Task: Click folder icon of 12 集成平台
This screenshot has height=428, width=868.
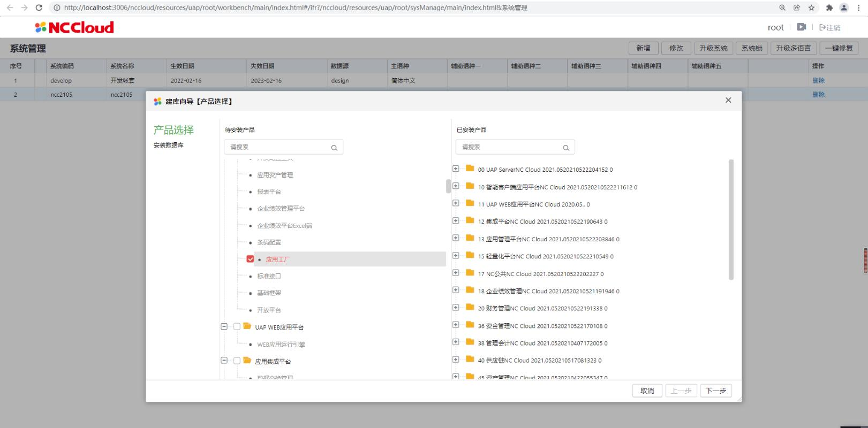Action: (470, 220)
